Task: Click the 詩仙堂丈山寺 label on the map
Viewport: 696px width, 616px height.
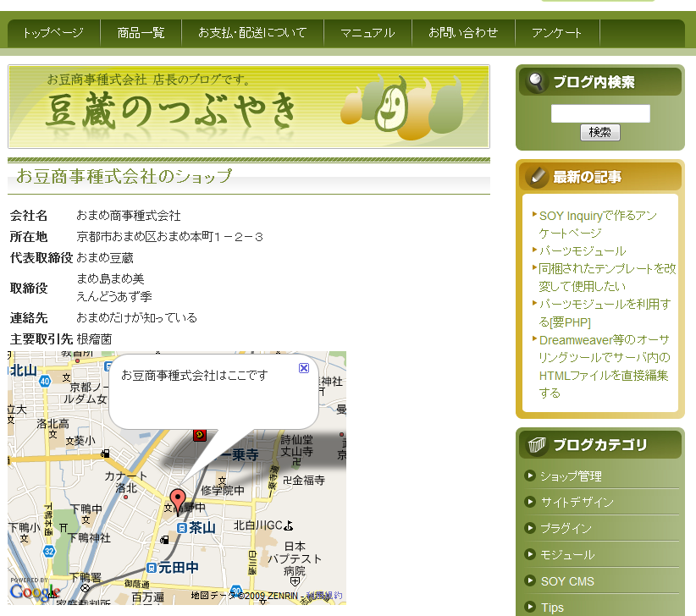Action: (x=297, y=446)
